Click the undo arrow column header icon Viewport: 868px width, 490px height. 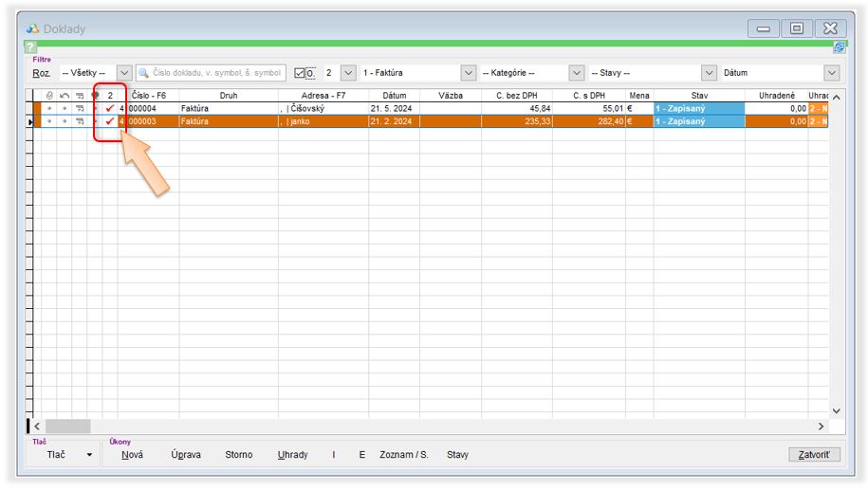[65, 96]
